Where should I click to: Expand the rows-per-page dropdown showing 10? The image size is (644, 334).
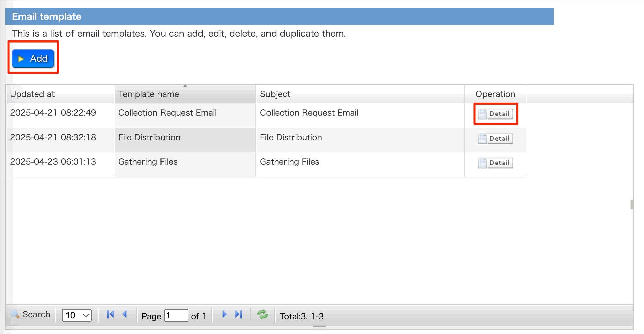point(77,315)
